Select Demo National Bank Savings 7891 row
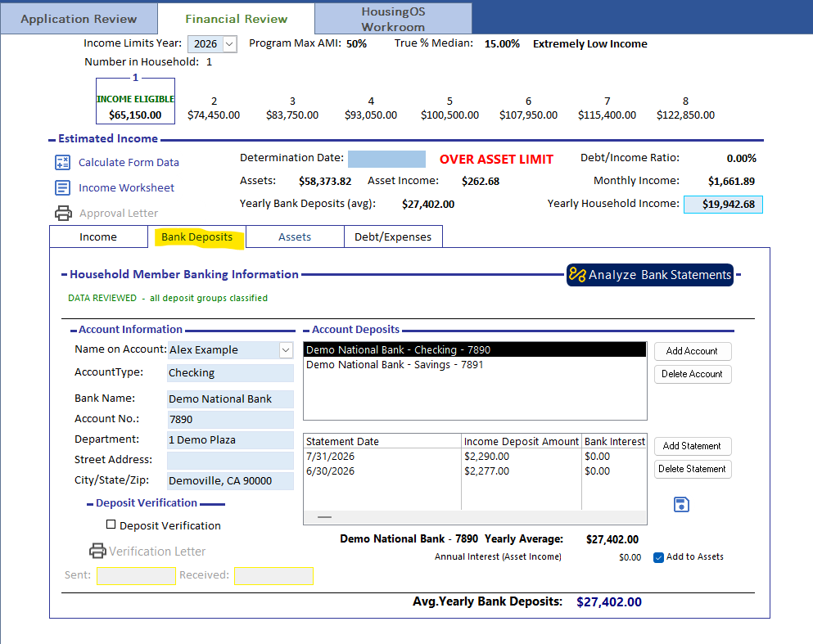The height and width of the screenshot is (644, 813). tap(474, 365)
